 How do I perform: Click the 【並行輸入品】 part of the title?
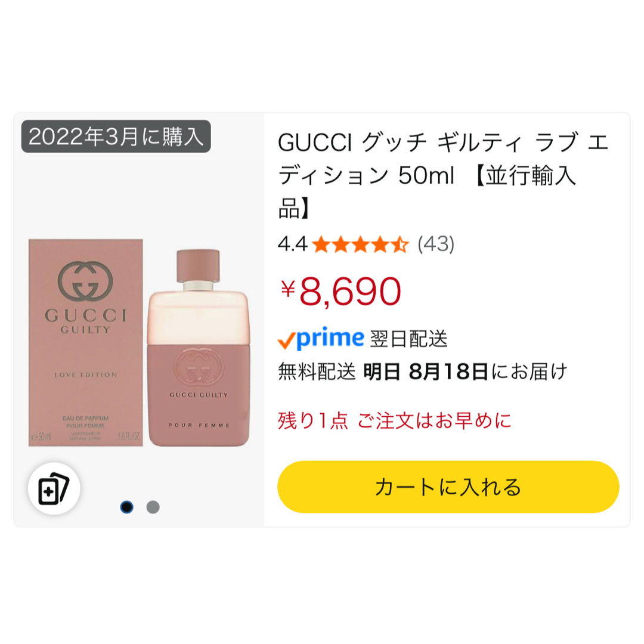pos(427,192)
